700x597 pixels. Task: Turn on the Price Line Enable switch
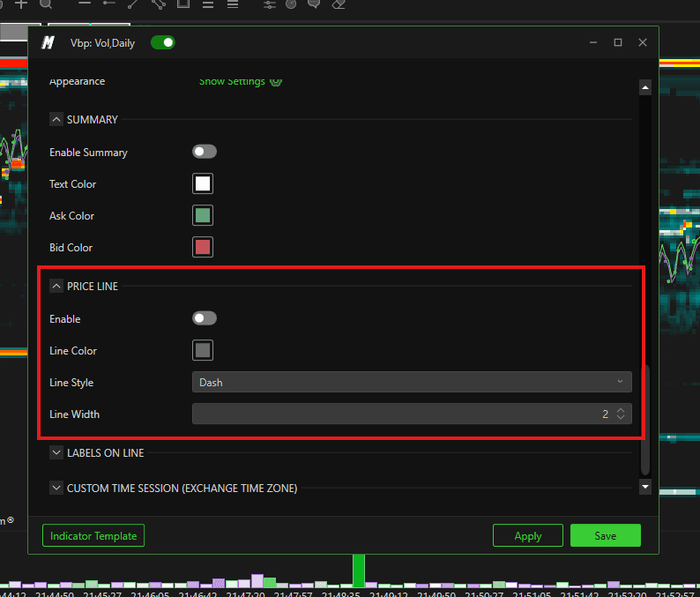(205, 318)
